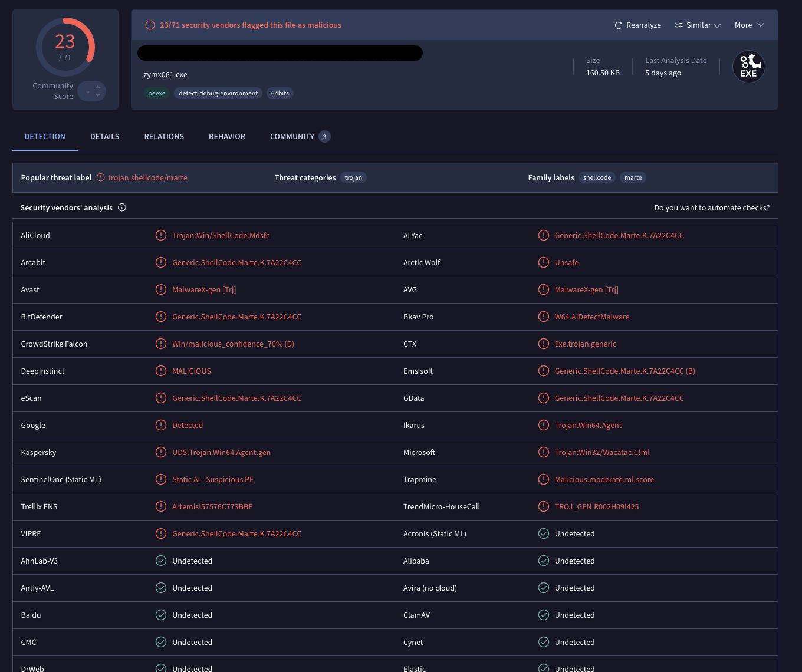Click Ikarus result Trojan.Win64.Agent
Image resolution: width=802 pixels, height=672 pixels.
[x=588, y=425]
